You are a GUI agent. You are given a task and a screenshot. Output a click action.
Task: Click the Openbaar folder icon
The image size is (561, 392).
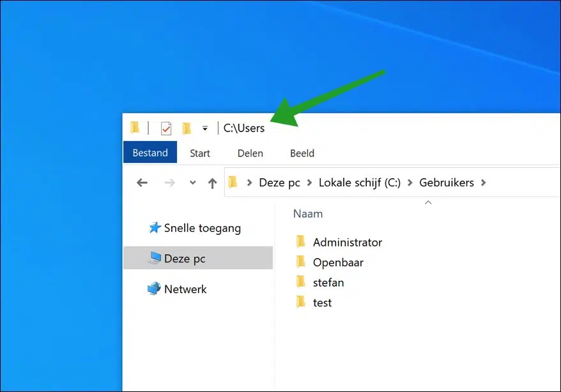301,262
